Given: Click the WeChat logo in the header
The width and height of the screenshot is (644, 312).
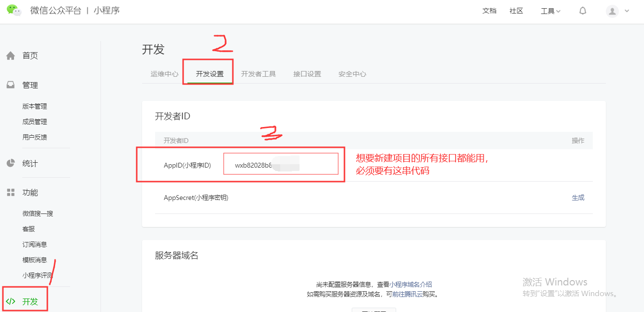Looking at the screenshot, I should [13, 10].
